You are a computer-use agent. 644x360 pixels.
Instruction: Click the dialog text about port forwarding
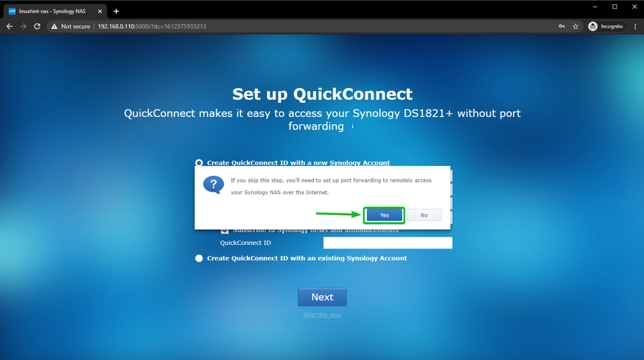tap(331, 186)
